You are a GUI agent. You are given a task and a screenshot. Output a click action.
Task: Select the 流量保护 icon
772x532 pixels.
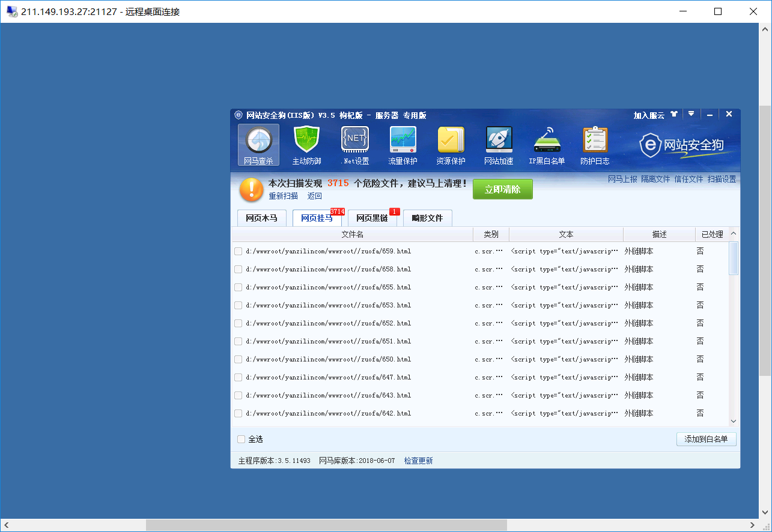pos(403,145)
